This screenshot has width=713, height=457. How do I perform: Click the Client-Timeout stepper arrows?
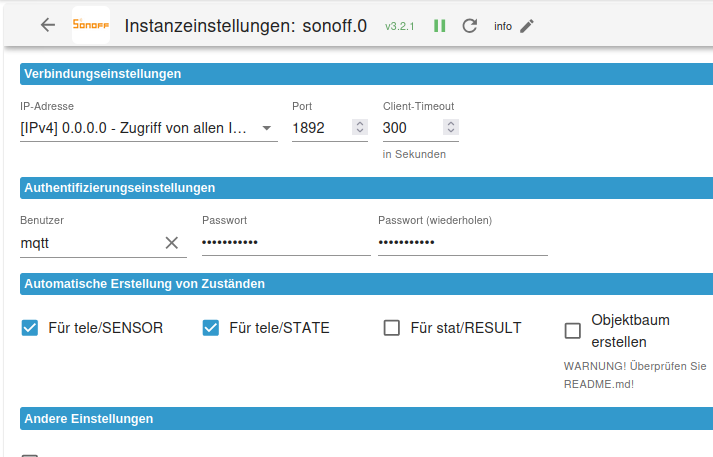click(451, 127)
